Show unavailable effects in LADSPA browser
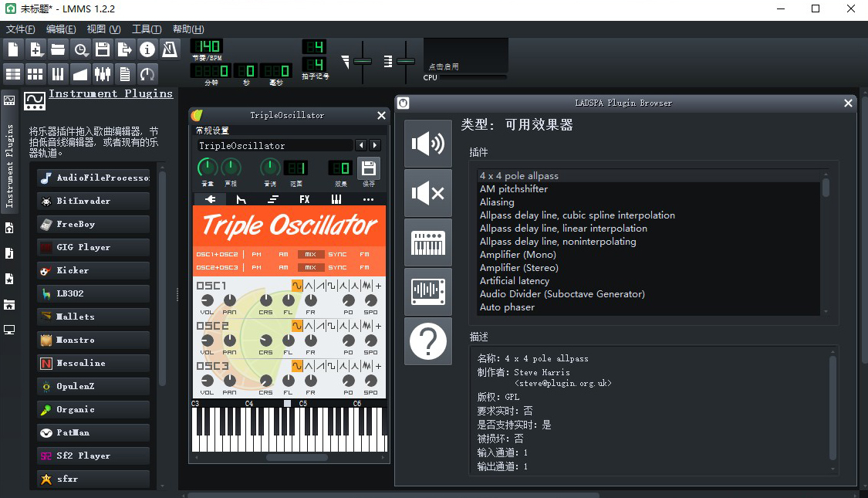Image resolution: width=868 pixels, height=498 pixels. [428, 193]
